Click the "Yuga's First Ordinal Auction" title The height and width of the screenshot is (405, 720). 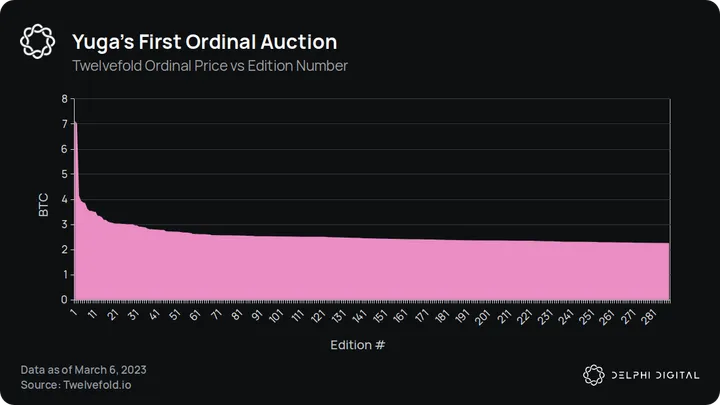[204, 42]
